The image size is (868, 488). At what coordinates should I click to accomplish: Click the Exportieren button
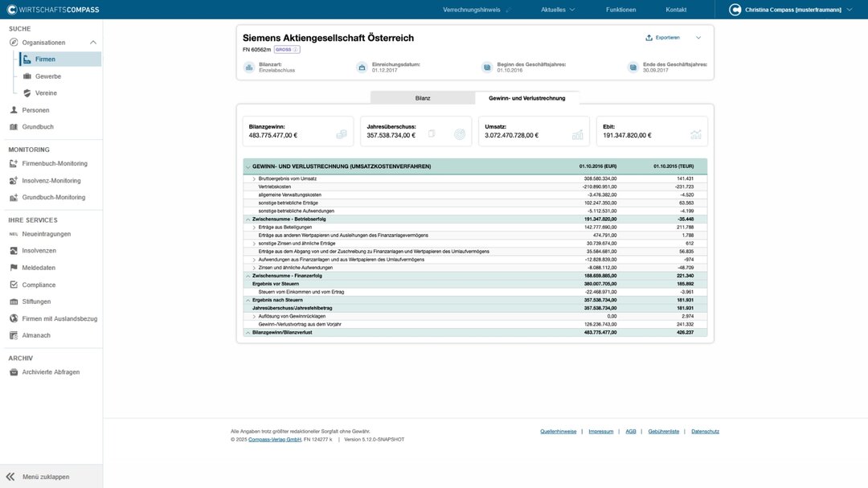click(x=662, y=38)
